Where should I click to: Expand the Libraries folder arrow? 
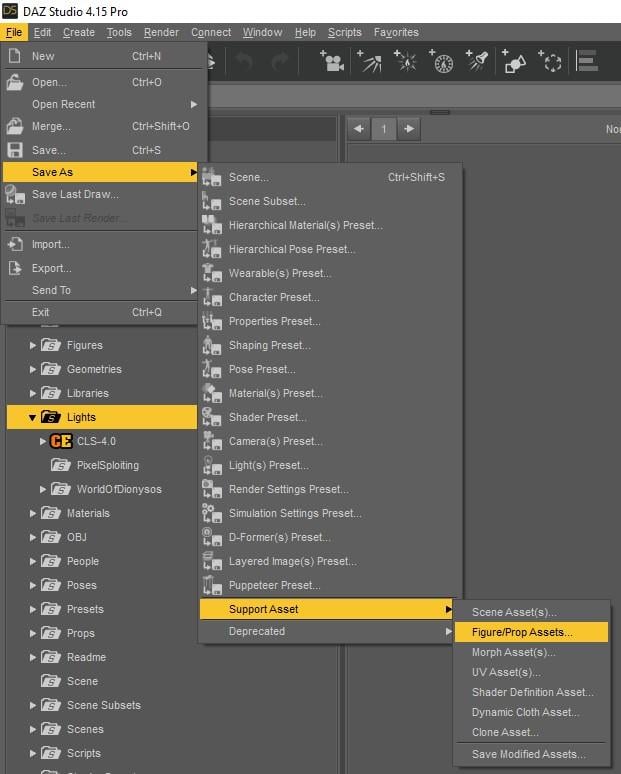pos(33,393)
